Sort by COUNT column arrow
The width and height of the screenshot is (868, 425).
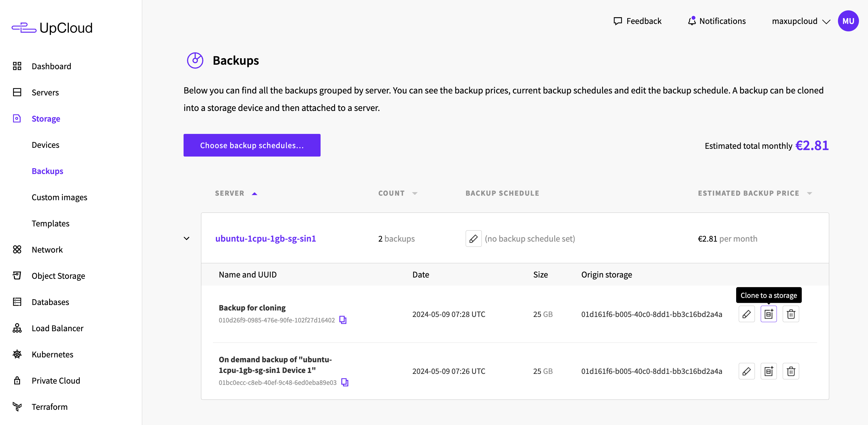coord(415,194)
